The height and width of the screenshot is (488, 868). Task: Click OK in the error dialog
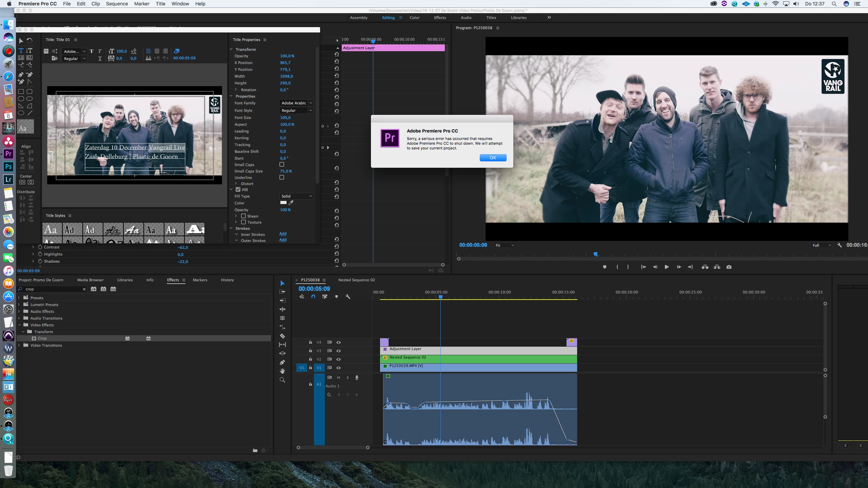(x=493, y=158)
